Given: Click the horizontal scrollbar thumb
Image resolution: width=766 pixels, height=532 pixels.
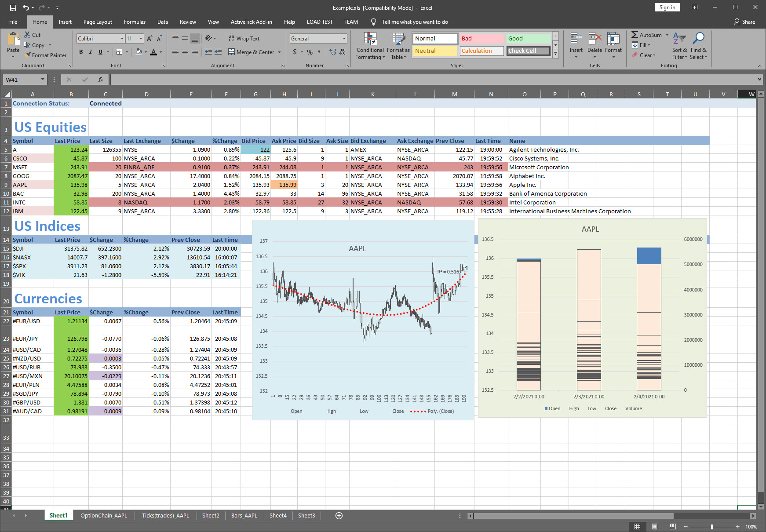Looking at the screenshot, I should tap(573, 516).
